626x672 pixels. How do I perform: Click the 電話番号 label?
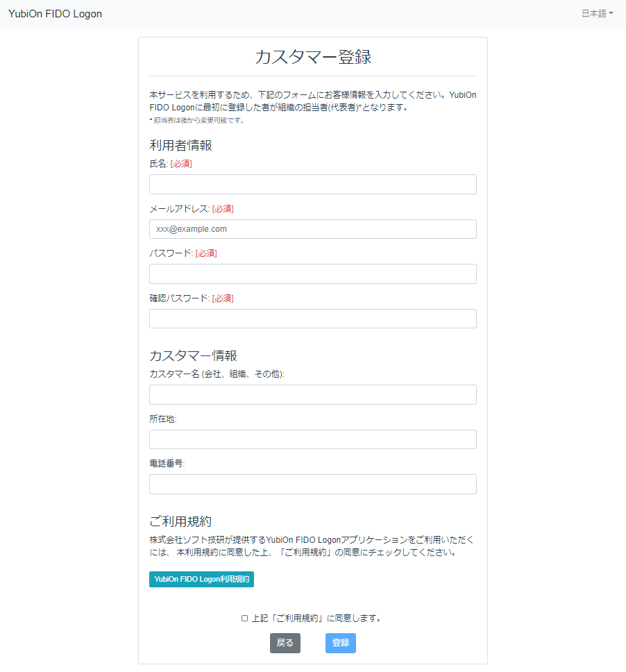coord(167,464)
